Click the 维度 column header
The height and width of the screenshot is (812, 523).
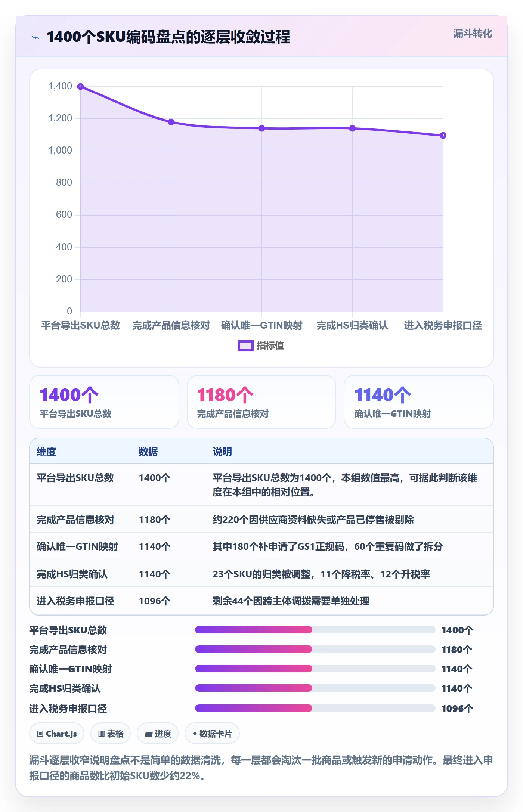click(x=46, y=452)
